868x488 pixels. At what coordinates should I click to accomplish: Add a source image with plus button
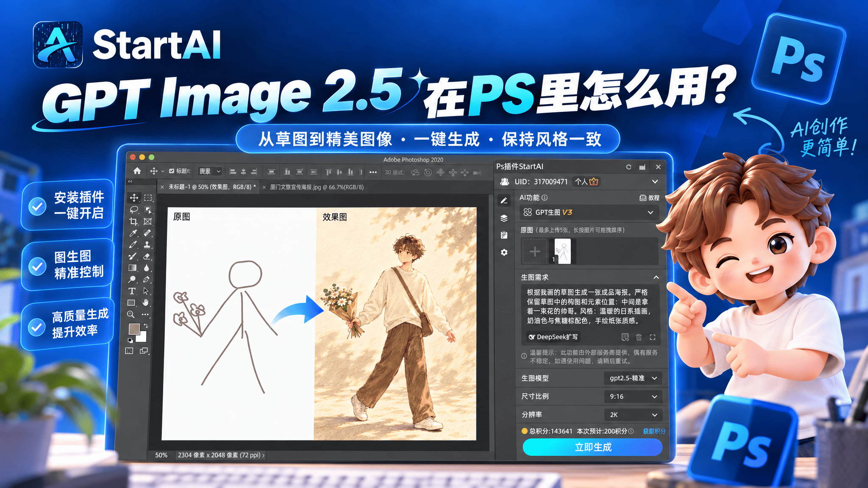click(x=535, y=252)
